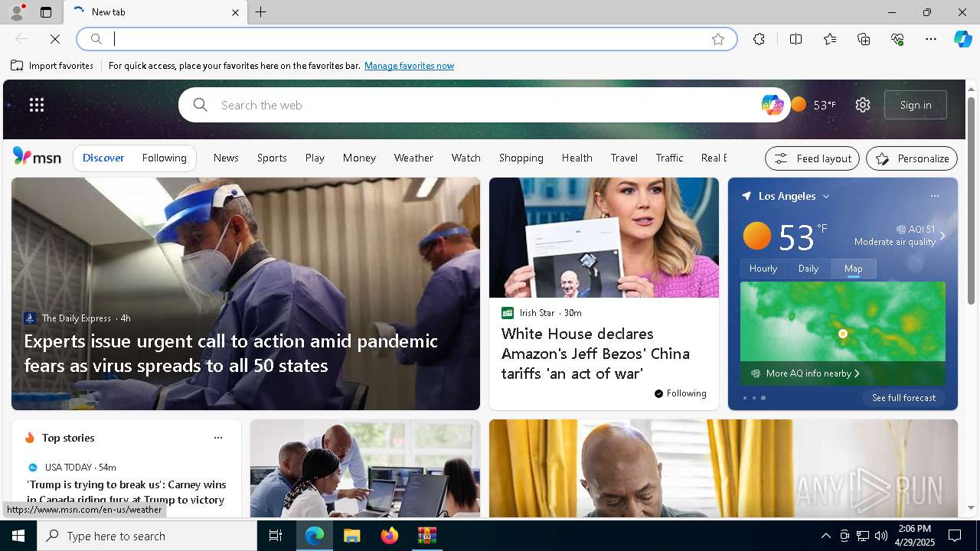The image size is (980, 551).
Task: Open the Copilot icon in search box
Action: point(772,105)
